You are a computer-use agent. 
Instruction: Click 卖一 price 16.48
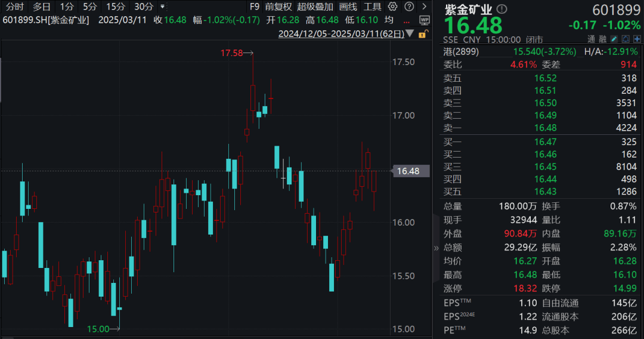click(545, 128)
